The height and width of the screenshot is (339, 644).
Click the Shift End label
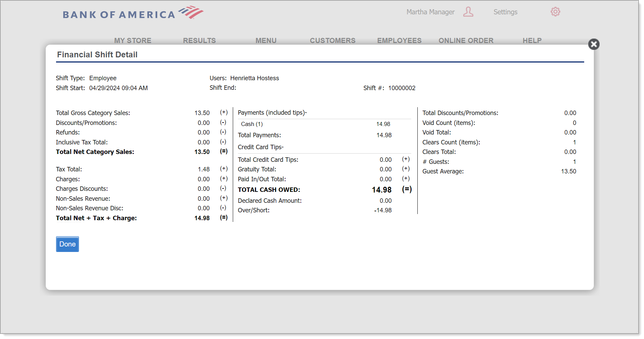pyautogui.click(x=223, y=88)
